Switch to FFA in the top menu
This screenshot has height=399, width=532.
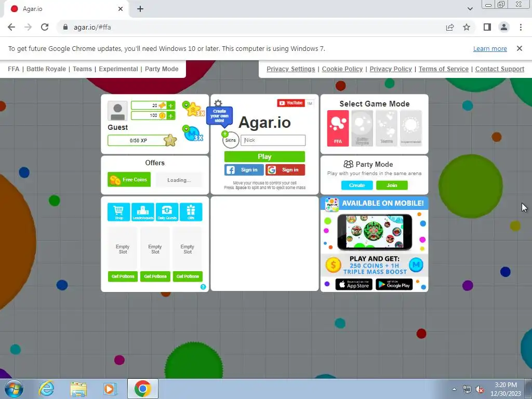tap(14, 69)
